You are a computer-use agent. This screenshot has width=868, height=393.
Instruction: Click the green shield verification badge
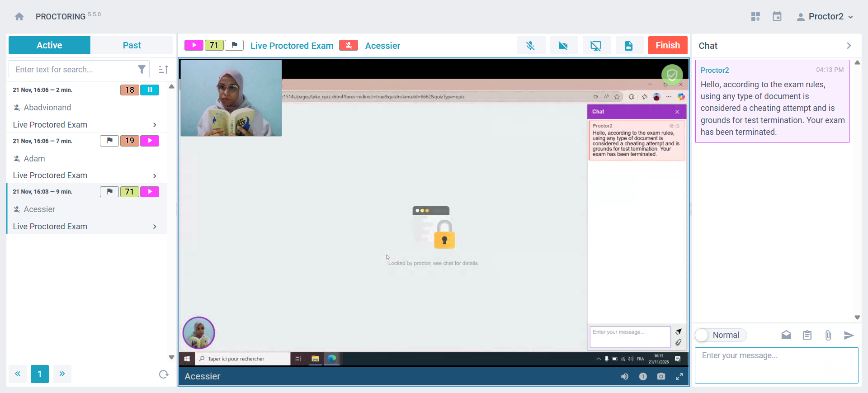(672, 75)
